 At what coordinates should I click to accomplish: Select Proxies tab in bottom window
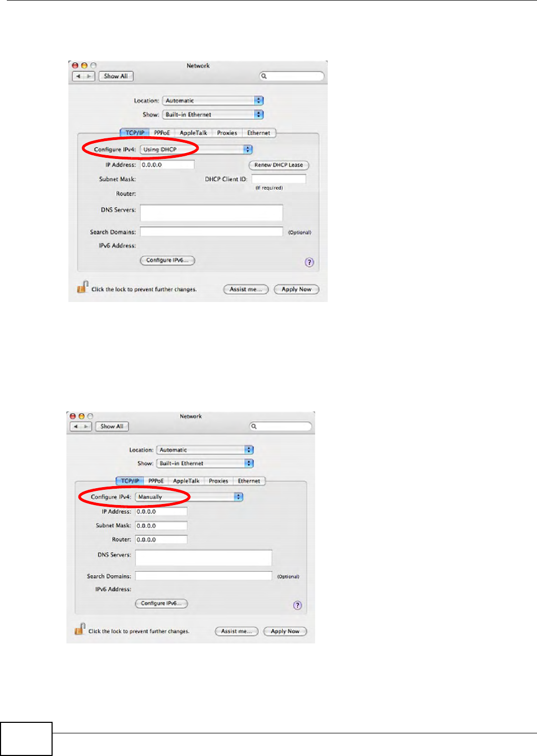pos(218,481)
